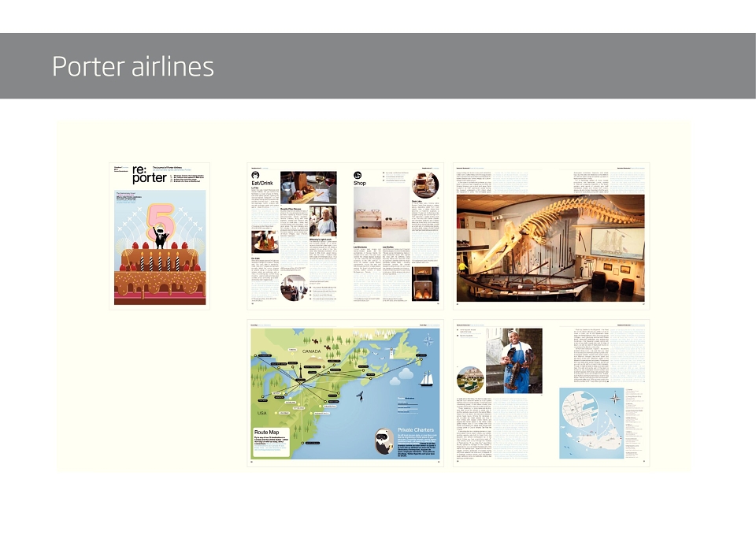This screenshot has height=535, width=756.
Task: Click the compass rose on route map
Action: tap(427, 341)
